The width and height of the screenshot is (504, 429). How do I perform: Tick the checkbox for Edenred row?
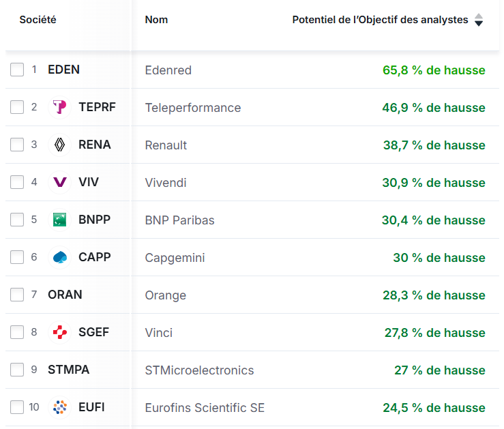pos(17,70)
